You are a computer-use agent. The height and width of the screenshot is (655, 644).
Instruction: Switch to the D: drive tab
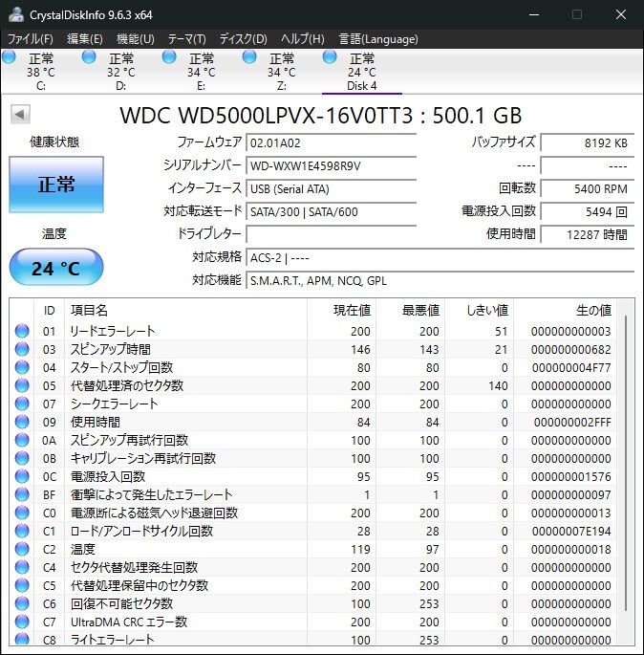click(x=120, y=72)
